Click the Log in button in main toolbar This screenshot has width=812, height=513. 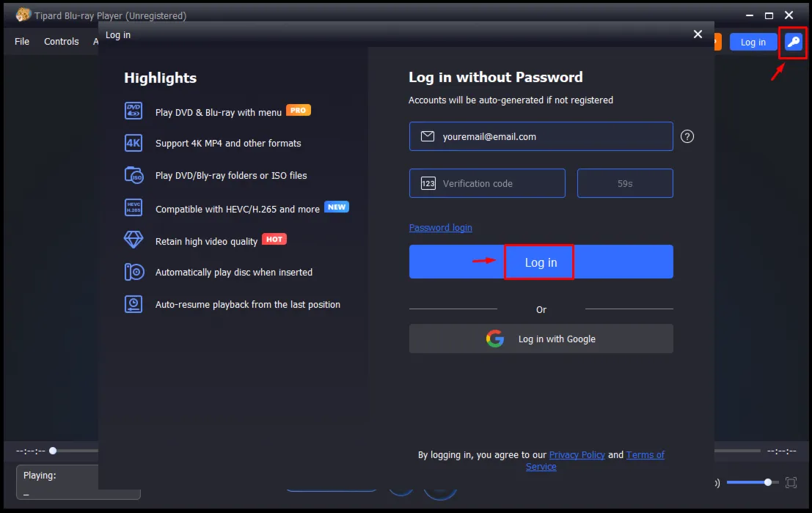click(x=753, y=42)
